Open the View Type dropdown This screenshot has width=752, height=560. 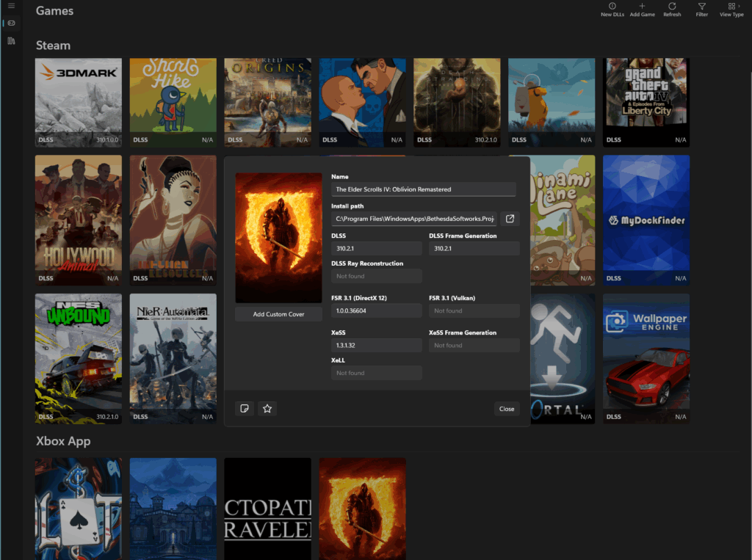click(x=731, y=10)
